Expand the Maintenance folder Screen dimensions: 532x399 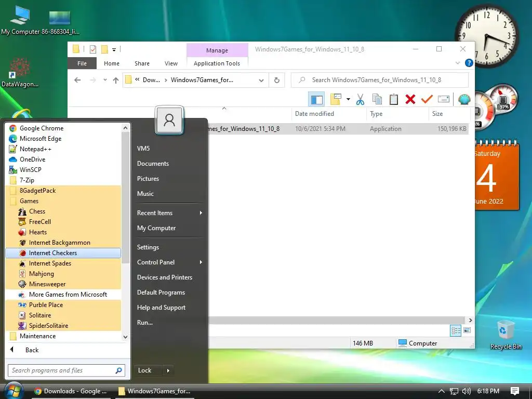point(63,336)
